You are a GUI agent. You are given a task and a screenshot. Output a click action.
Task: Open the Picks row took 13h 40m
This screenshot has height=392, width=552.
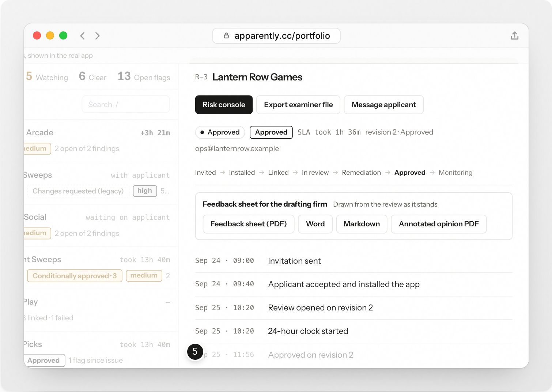click(x=101, y=350)
